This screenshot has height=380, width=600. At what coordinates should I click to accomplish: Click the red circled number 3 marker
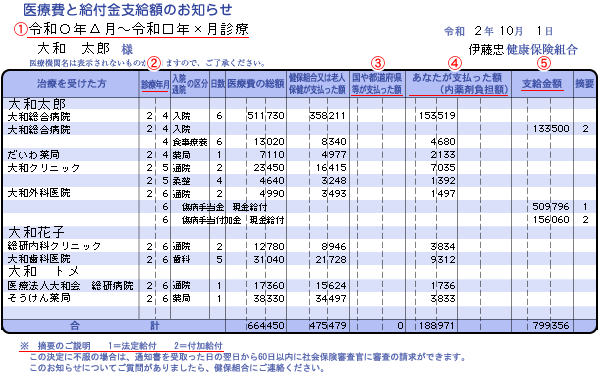tap(378, 63)
